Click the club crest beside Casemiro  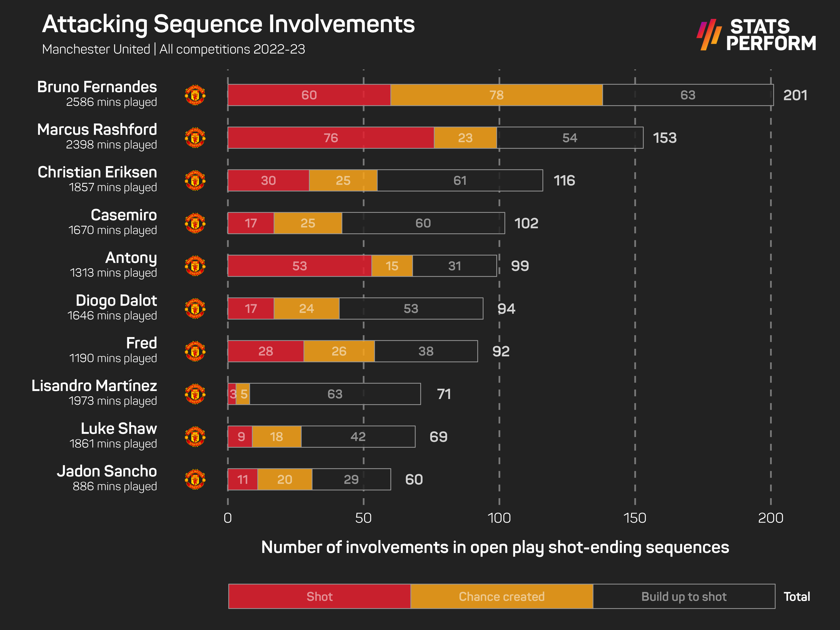[195, 223]
